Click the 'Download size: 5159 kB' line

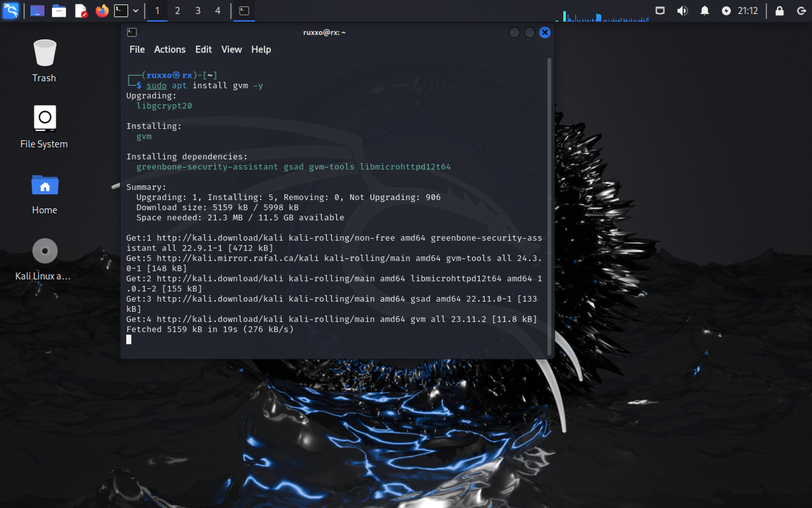[217, 207]
